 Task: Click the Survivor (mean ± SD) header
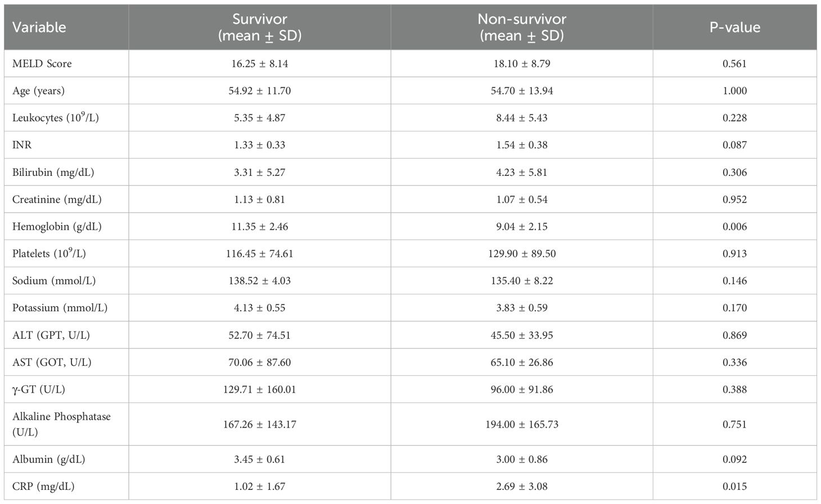259,27
